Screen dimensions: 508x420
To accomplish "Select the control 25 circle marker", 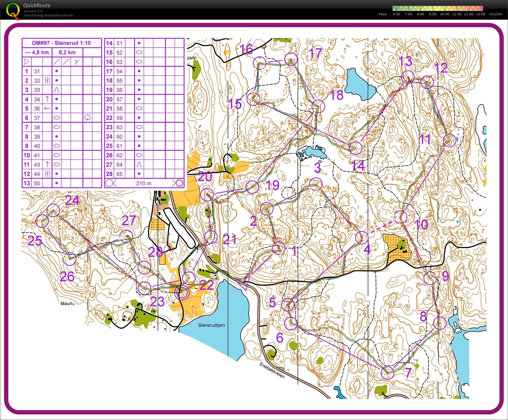I will pyautogui.click(x=42, y=221).
